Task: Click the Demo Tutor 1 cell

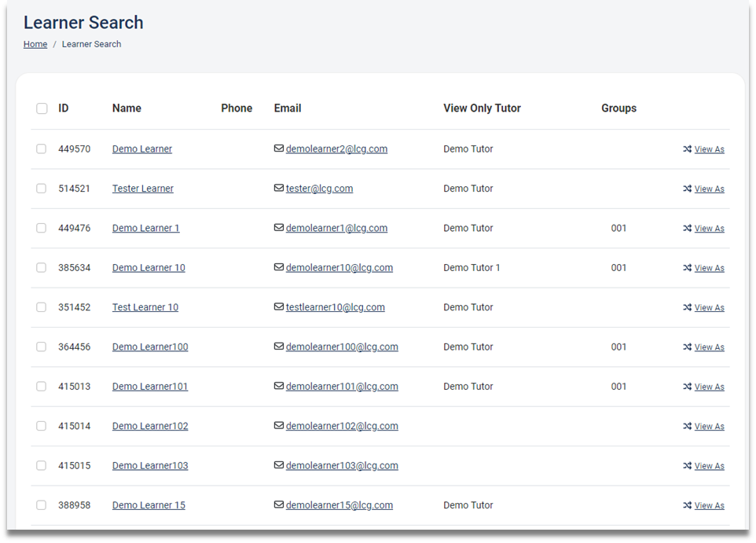Action: tap(472, 268)
